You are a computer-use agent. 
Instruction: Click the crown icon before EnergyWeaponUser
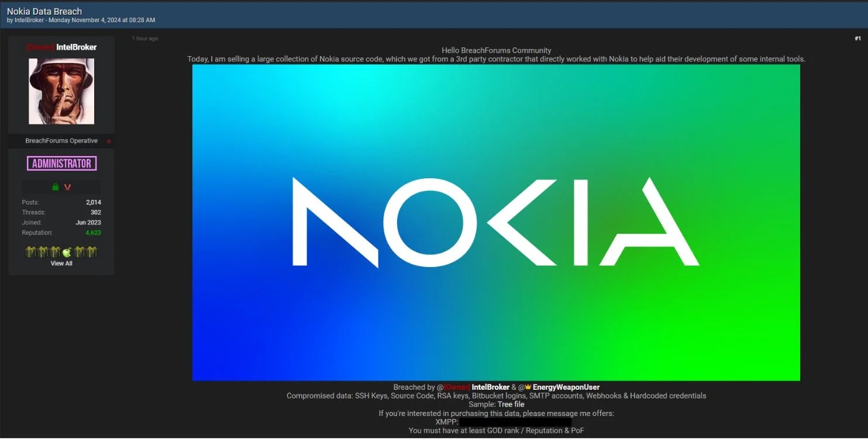[528, 387]
